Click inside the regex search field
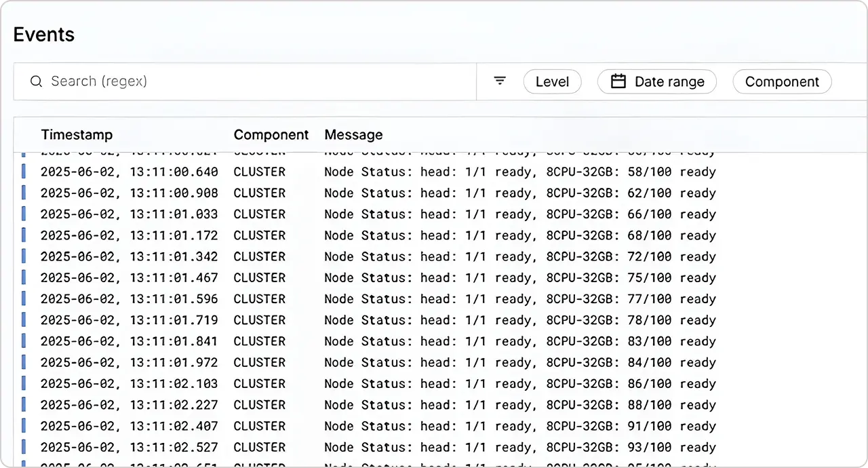868x468 pixels. 203,81
